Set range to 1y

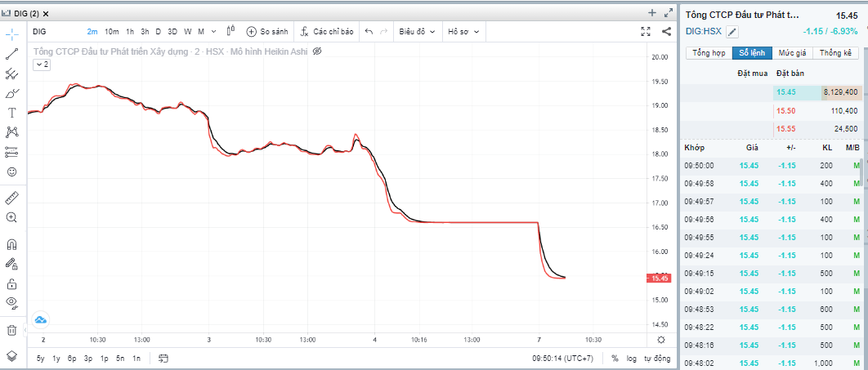(56, 359)
